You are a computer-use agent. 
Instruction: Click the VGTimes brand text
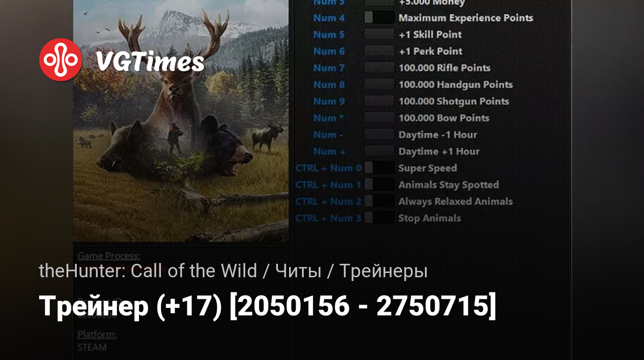point(150,62)
